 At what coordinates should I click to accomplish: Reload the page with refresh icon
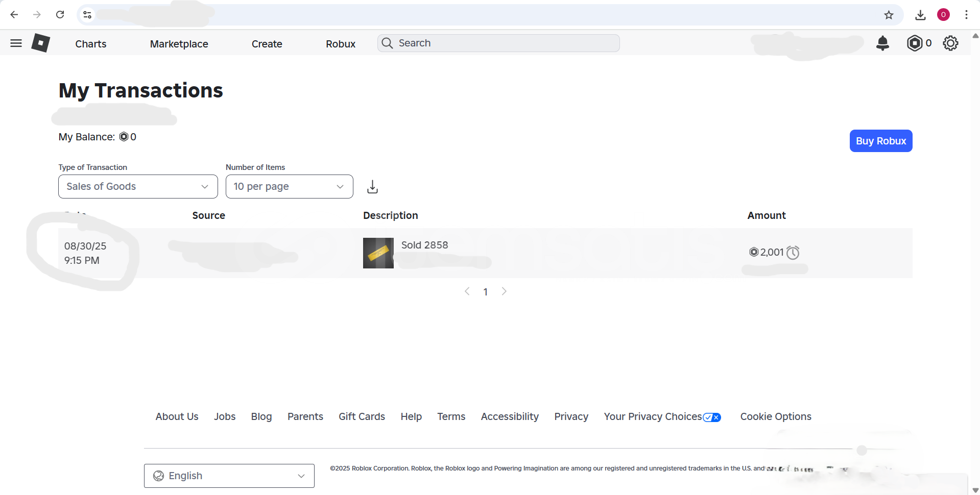coord(60,15)
